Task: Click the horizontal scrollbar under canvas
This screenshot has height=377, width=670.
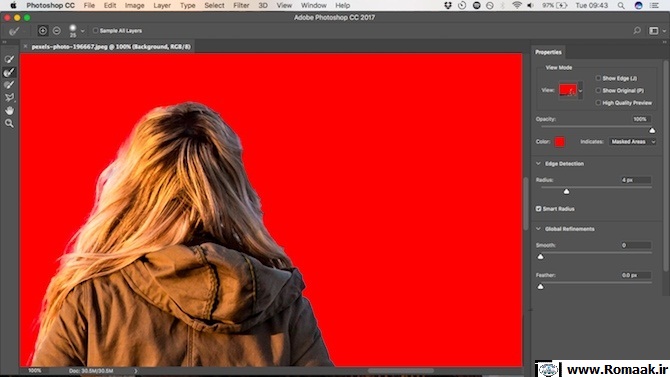Action: click(x=400, y=371)
